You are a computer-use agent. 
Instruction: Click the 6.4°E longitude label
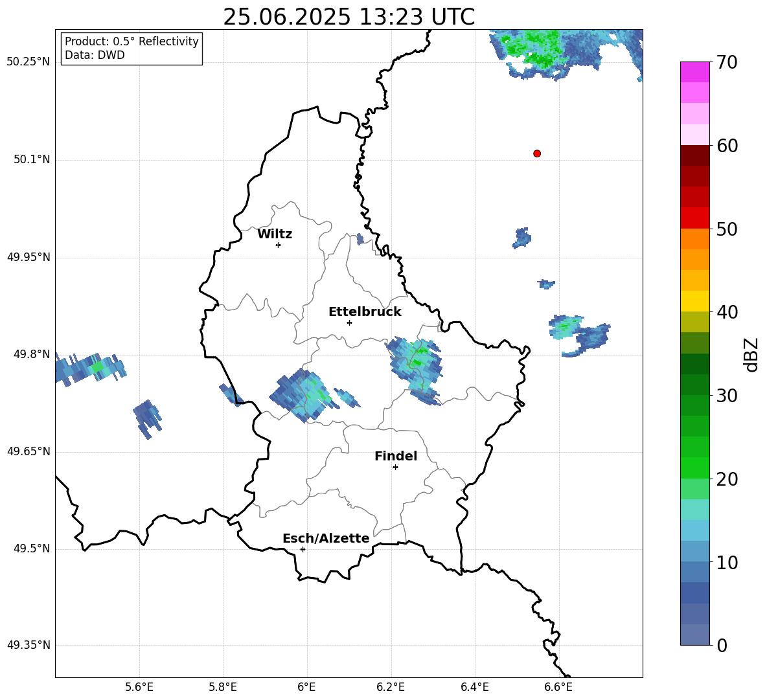click(x=474, y=687)
